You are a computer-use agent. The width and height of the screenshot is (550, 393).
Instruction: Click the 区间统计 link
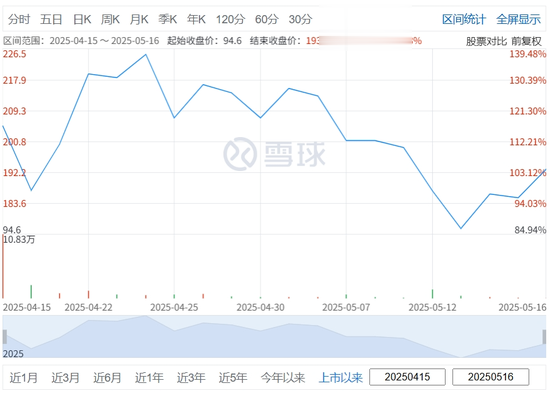464,19
